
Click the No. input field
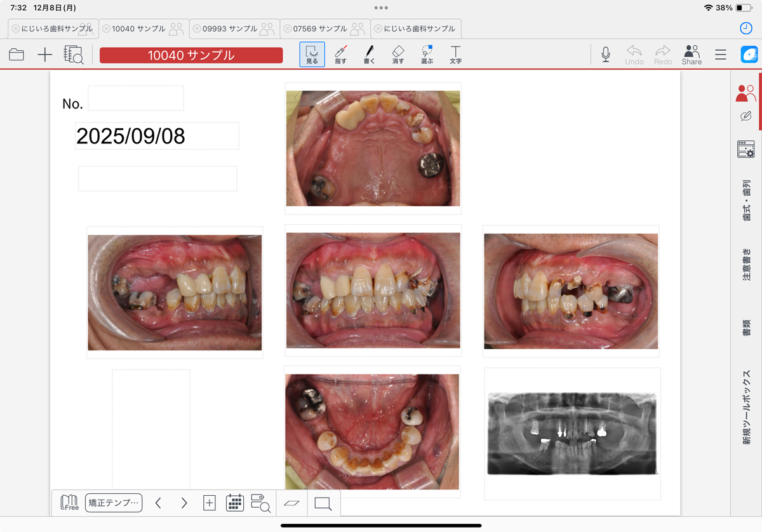136,98
